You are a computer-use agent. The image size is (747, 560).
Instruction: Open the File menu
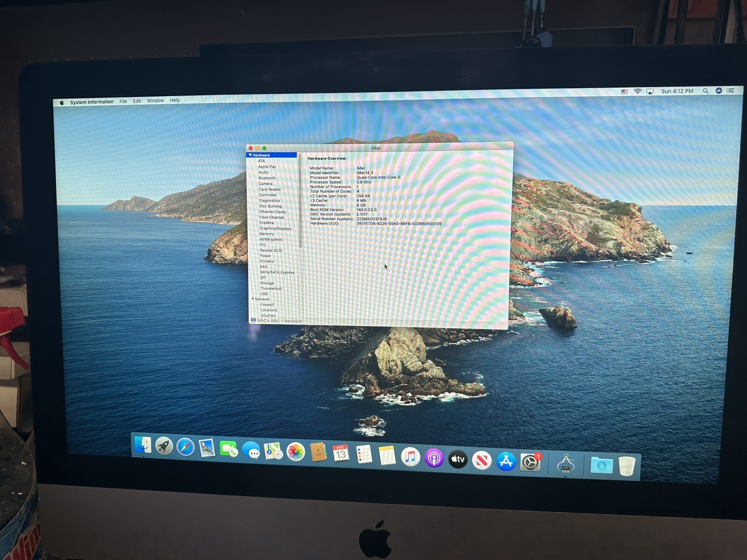point(123,101)
